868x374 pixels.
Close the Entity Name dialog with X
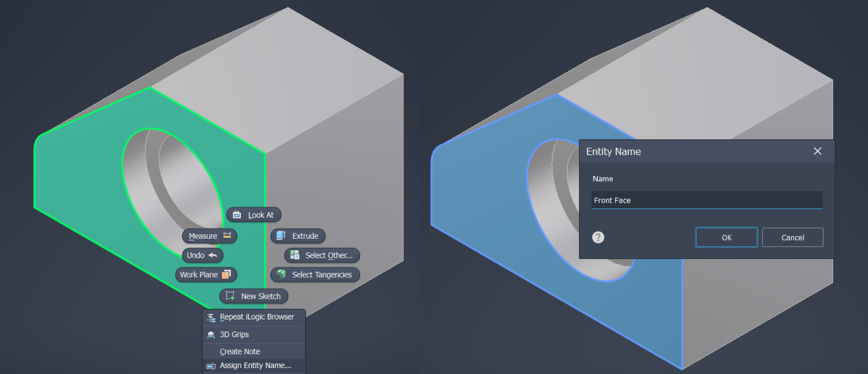click(x=817, y=151)
